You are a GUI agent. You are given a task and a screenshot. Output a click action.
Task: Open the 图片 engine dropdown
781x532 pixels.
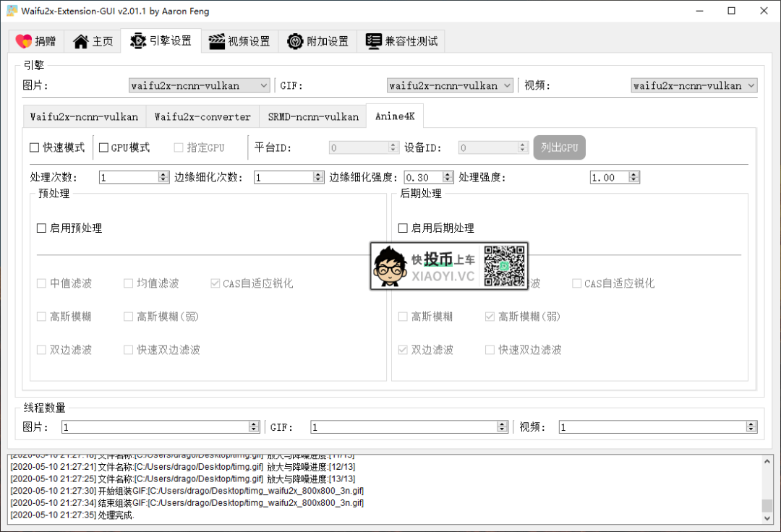pyautogui.click(x=264, y=85)
